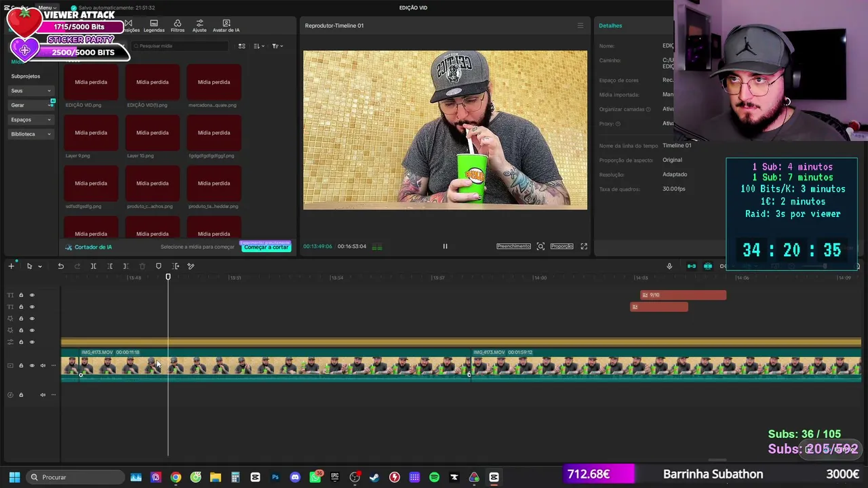The width and height of the screenshot is (868, 488).
Task: Select Subprojetos in the media sidebar
Action: point(26,76)
